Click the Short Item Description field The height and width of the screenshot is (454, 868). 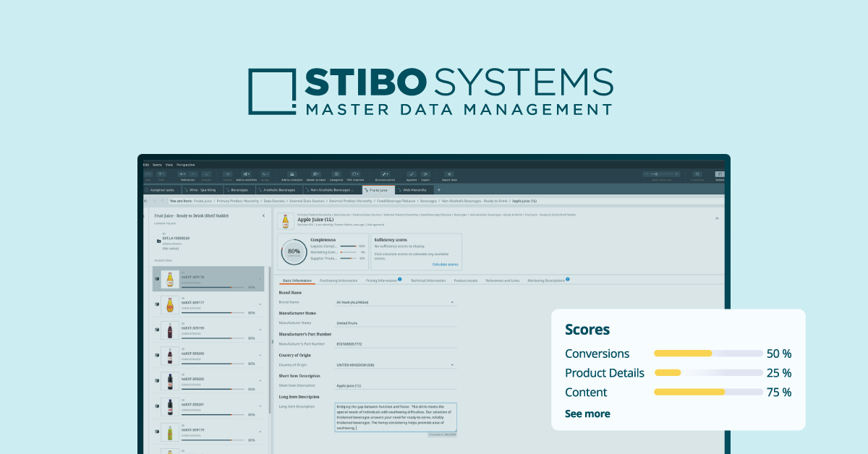click(397, 386)
